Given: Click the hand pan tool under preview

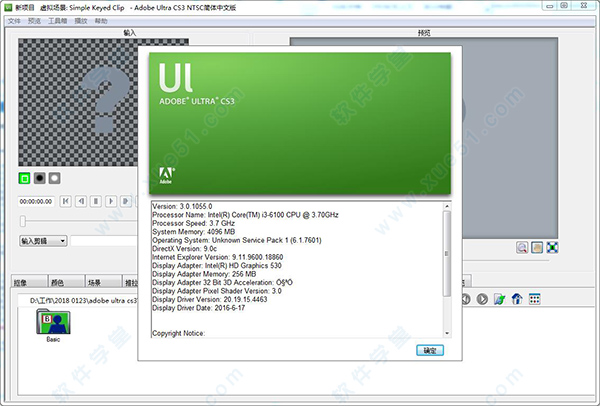Looking at the screenshot, I should pos(537,248).
